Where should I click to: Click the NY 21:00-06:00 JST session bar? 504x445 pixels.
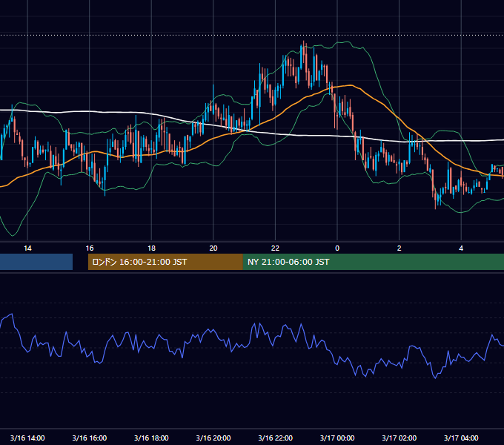pyautogui.click(x=373, y=262)
